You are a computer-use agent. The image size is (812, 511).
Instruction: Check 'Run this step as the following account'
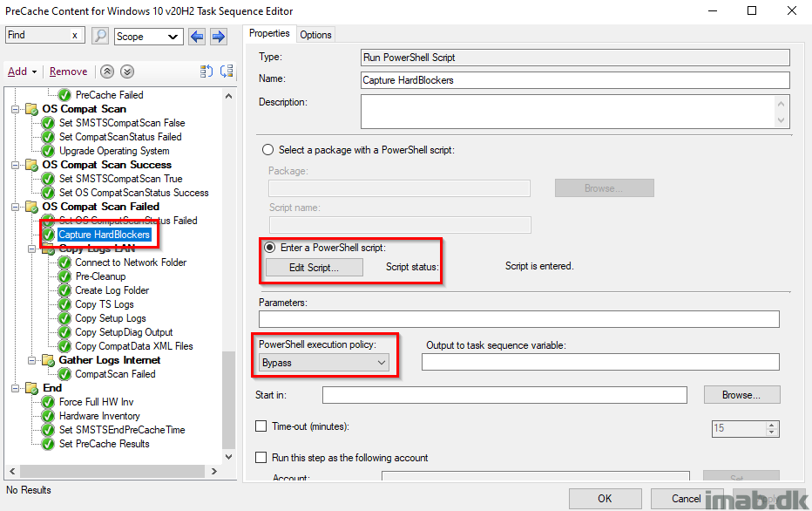261,458
